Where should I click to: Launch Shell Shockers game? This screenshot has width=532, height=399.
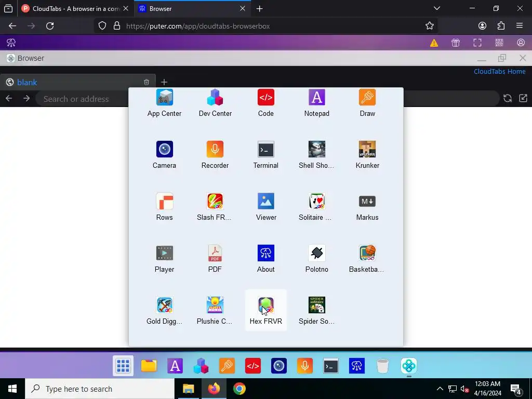coord(316,155)
